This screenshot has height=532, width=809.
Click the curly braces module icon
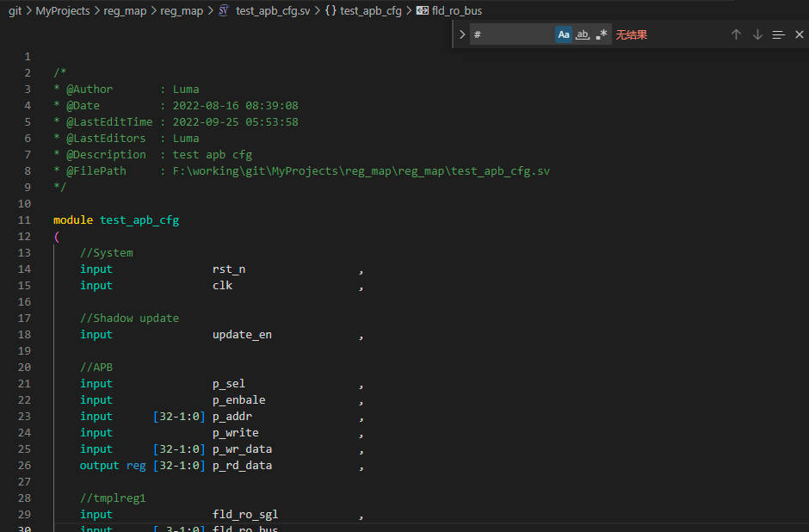click(330, 11)
